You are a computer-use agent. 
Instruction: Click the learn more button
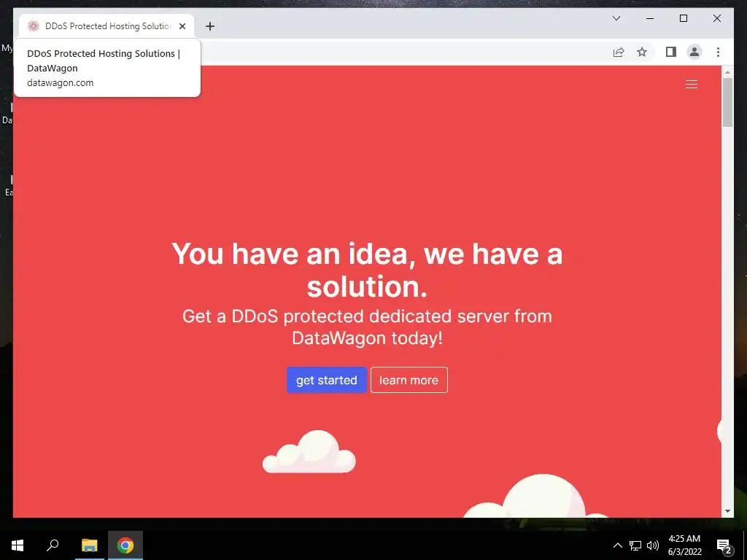(409, 380)
